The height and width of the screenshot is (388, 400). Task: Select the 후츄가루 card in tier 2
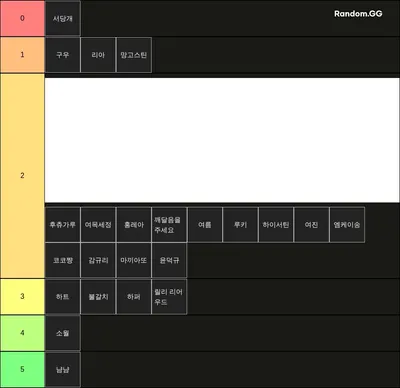click(x=63, y=225)
